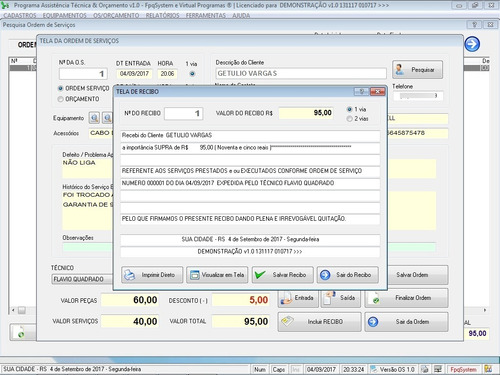500x375 pixels.
Task: Click the printer icon on Imprimir Direto
Action: pos(129,275)
